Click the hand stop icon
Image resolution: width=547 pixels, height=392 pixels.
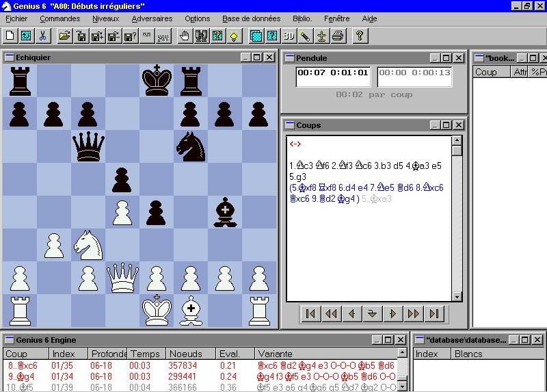click(185, 36)
